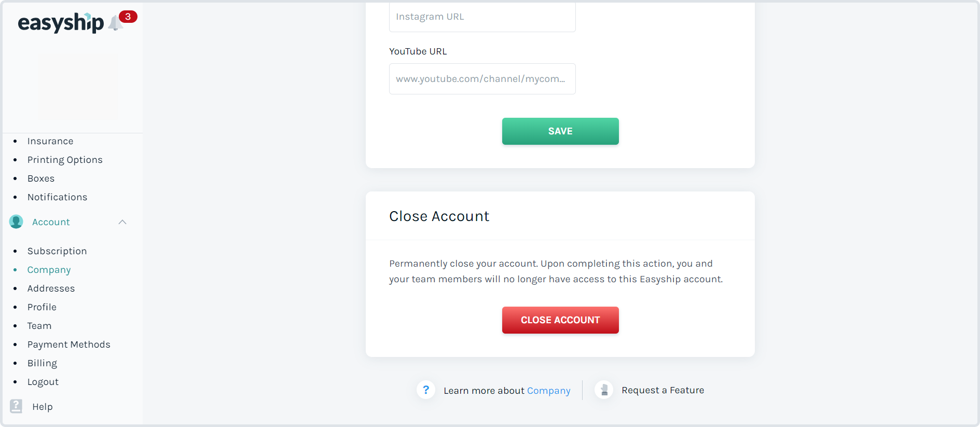The image size is (980, 427).
Task: Open the notifications bell icon
Action: click(x=115, y=23)
